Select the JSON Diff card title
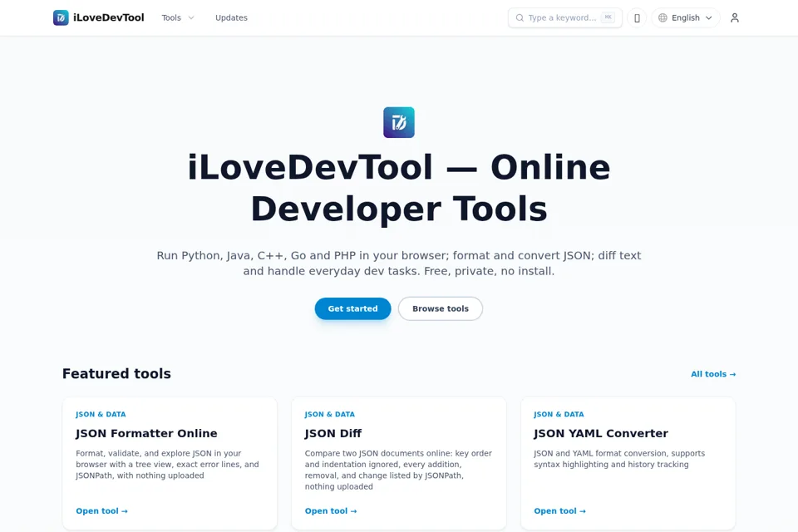Viewport: 798px width, 532px height. point(332,433)
